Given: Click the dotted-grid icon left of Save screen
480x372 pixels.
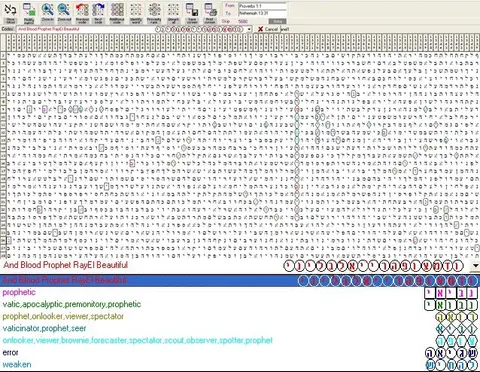Looking at the screenshot, I should pyautogui.click(x=173, y=13).
